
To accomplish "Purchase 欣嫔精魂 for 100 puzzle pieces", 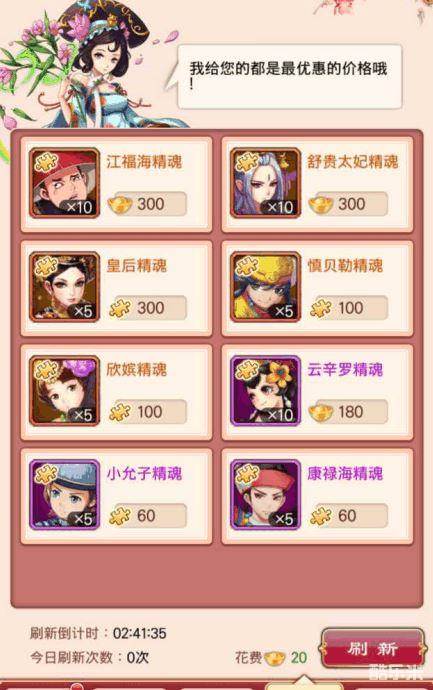I will [x=147, y=412].
